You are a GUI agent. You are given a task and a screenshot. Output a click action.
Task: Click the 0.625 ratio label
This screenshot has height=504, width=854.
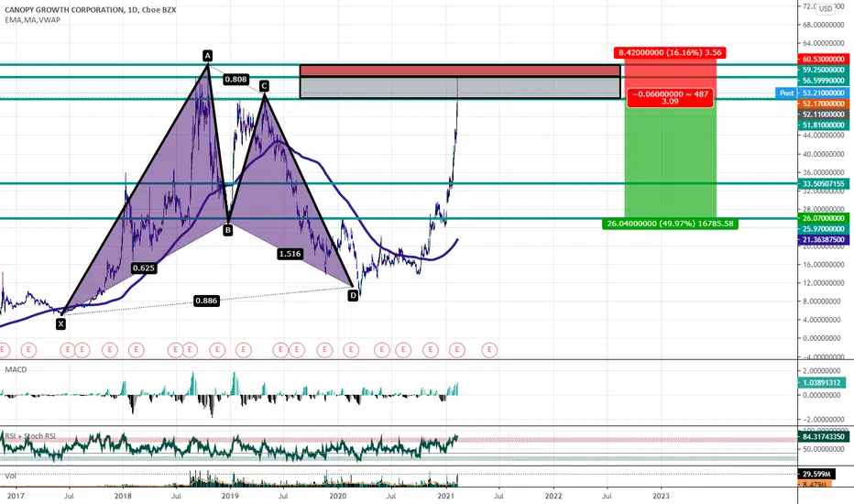point(144,268)
